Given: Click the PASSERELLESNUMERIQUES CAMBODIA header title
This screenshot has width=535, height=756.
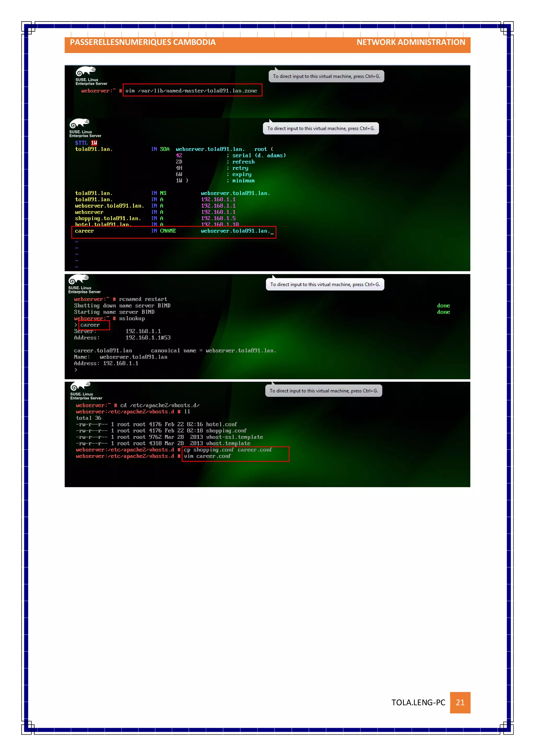Looking at the screenshot, I should coord(143,43).
